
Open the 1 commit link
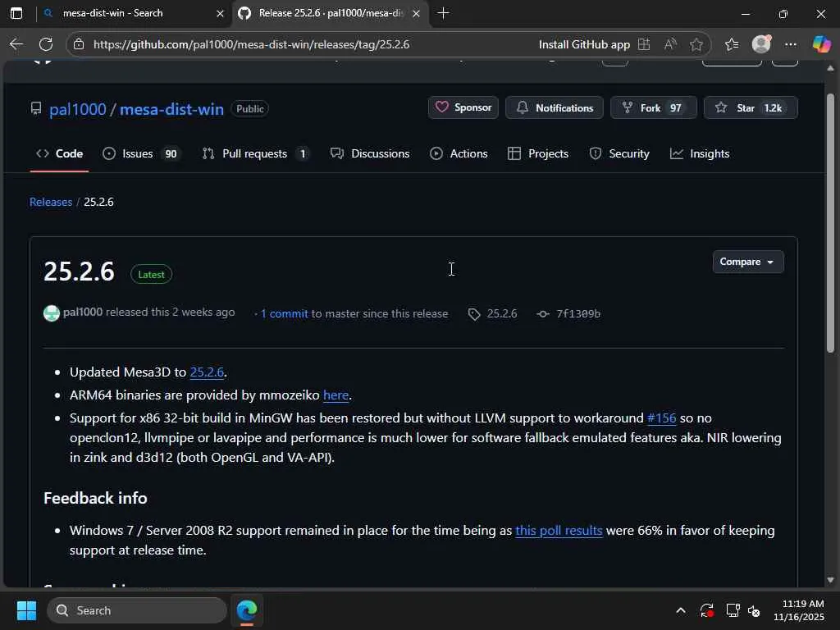(x=284, y=314)
